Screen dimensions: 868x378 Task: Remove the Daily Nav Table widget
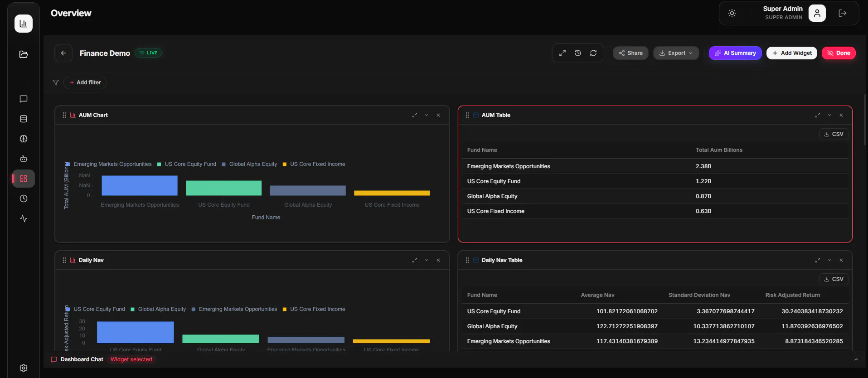coord(841,260)
